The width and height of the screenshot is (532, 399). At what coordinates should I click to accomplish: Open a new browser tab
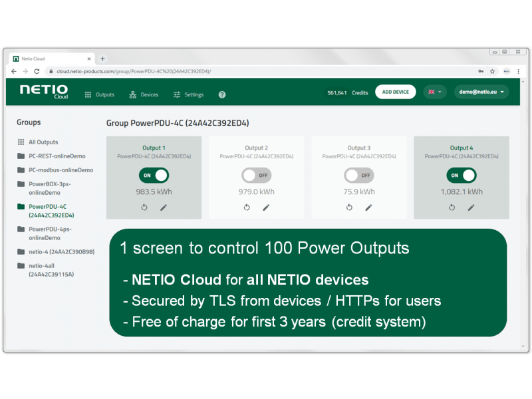(x=102, y=59)
